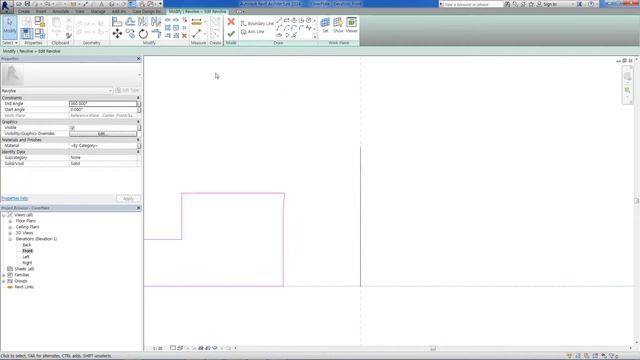
Task: Click the Material value field
Action: [103, 146]
